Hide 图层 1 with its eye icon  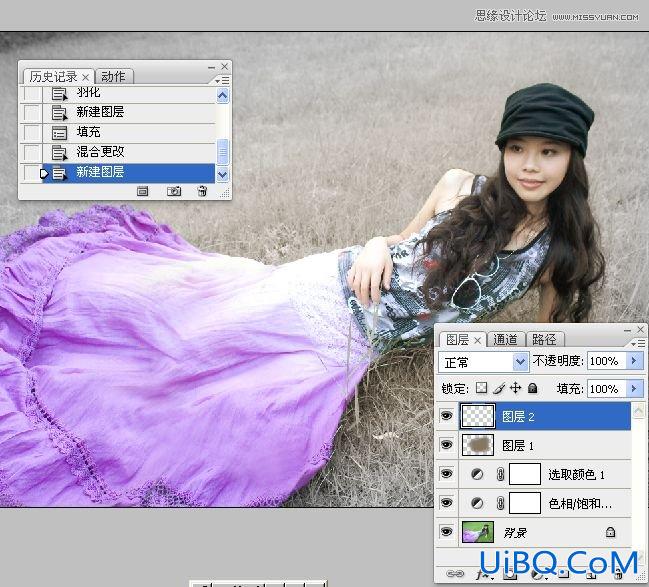pos(447,445)
